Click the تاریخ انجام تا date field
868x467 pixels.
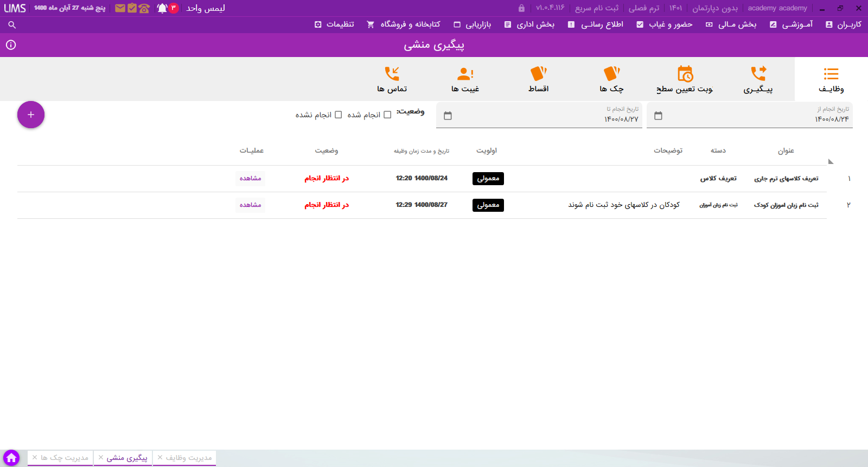(539, 115)
